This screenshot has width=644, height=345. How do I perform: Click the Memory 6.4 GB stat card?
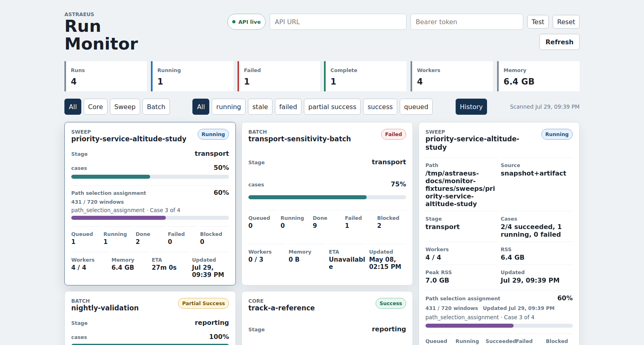[x=539, y=76]
